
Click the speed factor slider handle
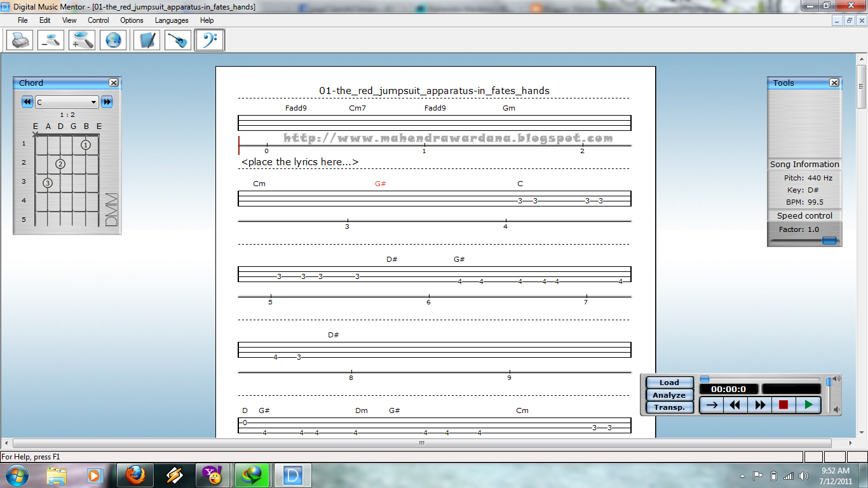[829, 240]
